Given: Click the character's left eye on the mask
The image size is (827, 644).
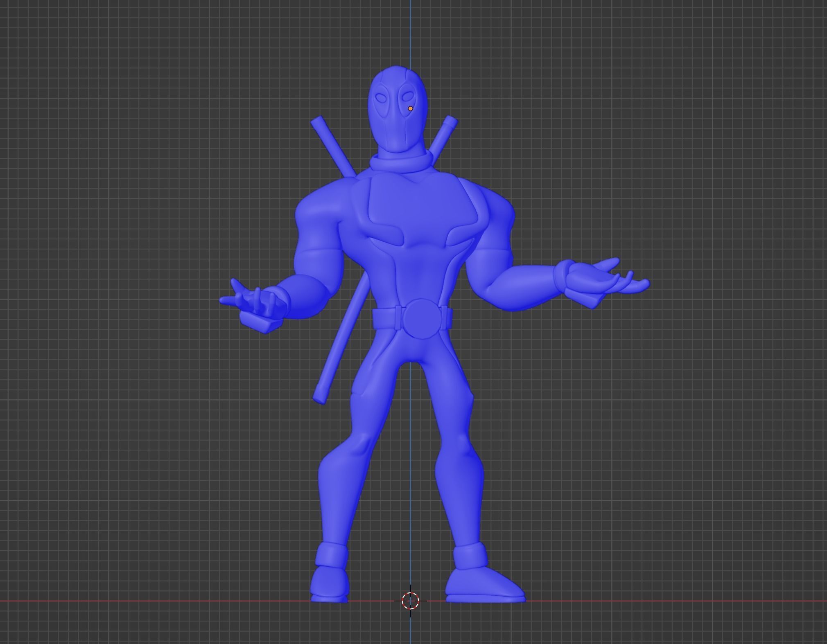Looking at the screenshot, I should 381,99.
